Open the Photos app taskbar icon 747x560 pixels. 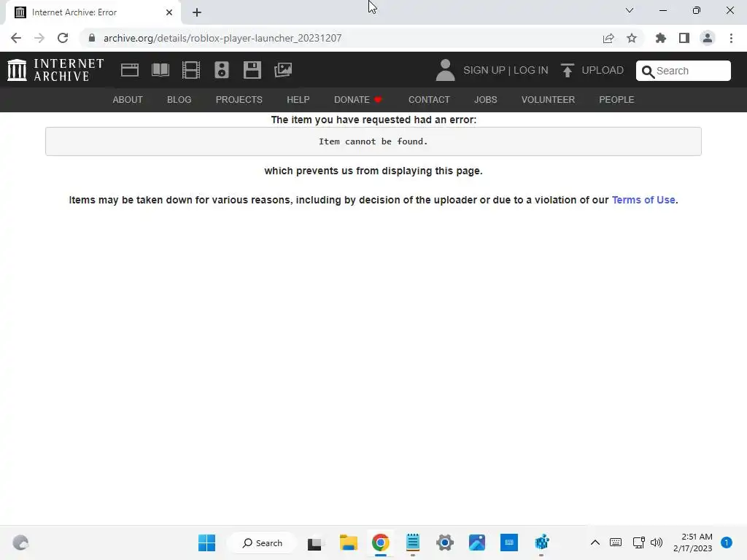pyautogui.click(x=477, y=542)
